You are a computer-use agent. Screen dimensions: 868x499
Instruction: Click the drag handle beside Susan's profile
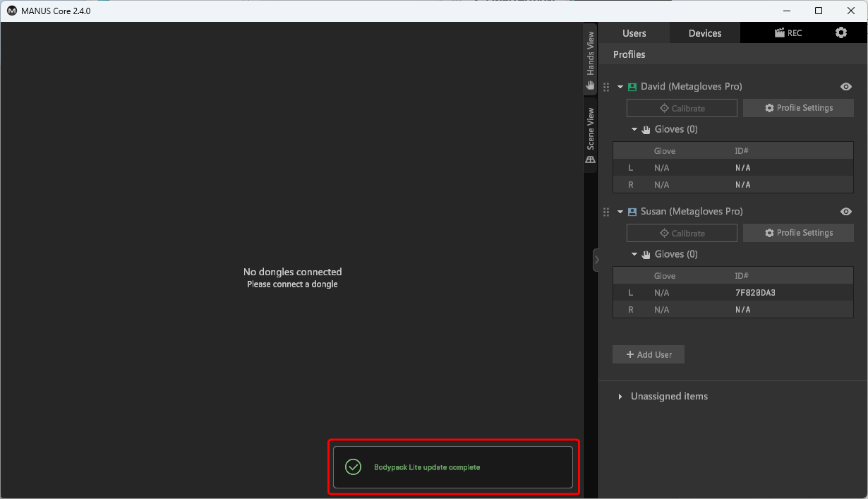point(606,212)
